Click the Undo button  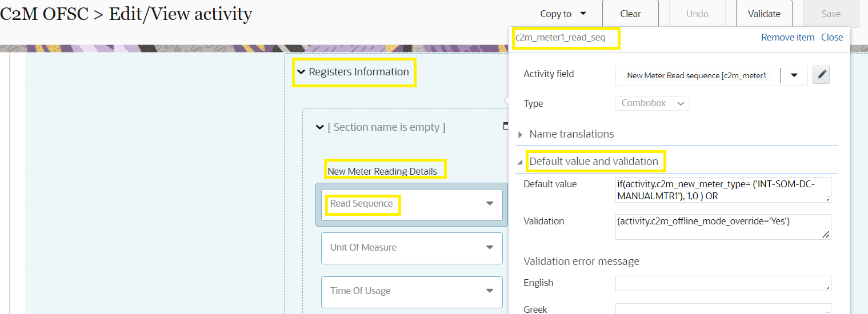[x=697, y=14]
